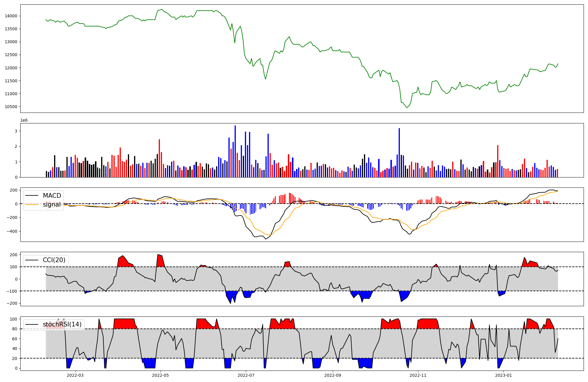Click the tallest blue volume bar
This screenshot has width=588, height=382.
(235, 151)
